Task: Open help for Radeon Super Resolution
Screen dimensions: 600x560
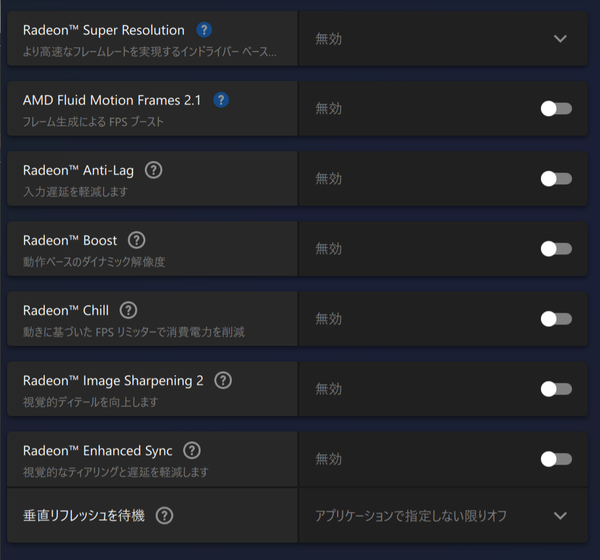Action: coord(204,30)
